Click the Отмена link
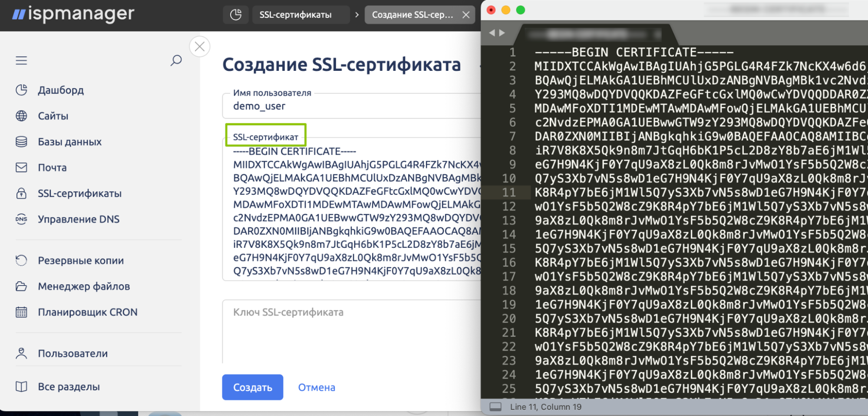Image resolution: width=868 pixels, height=416 pixels. click(317, 387)
